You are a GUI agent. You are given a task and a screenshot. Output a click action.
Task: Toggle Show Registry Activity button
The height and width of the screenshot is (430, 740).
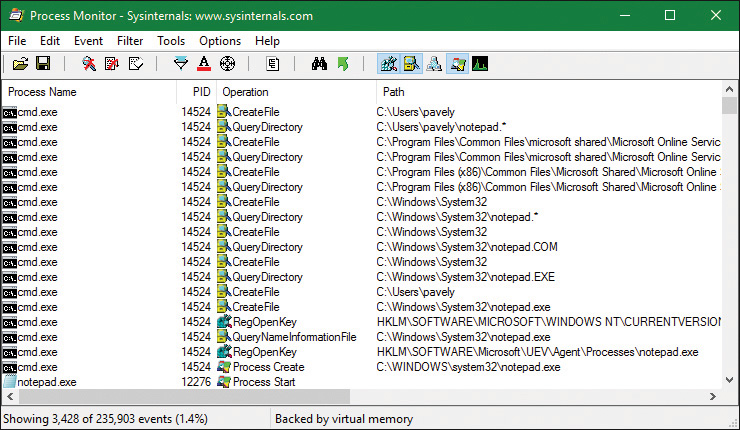pos(388,64)
